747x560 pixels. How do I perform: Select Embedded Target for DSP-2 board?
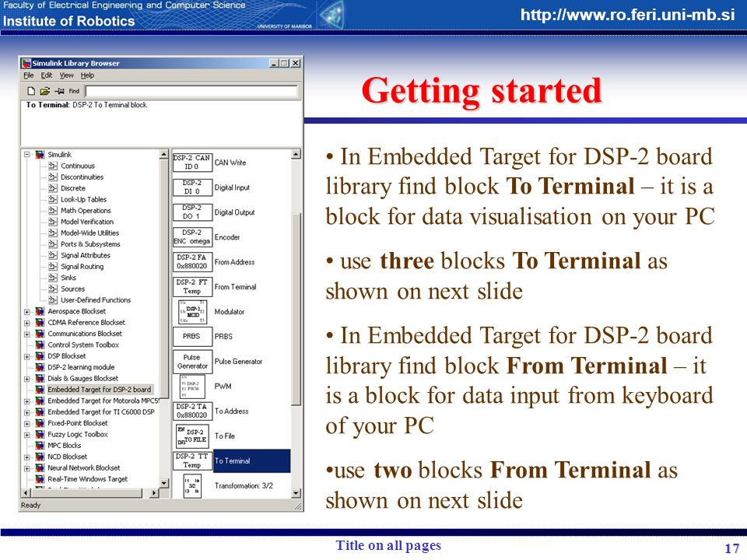(x=99, y=390)
